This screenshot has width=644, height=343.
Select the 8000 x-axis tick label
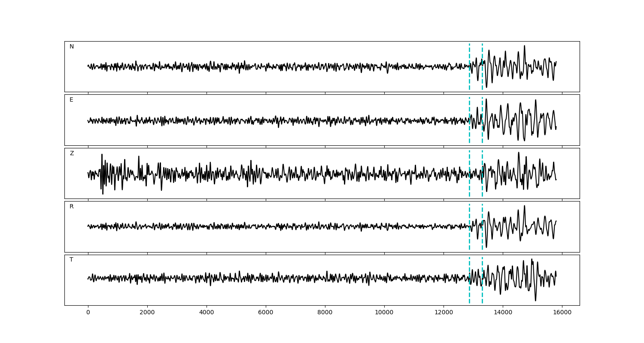coord(325,313)
